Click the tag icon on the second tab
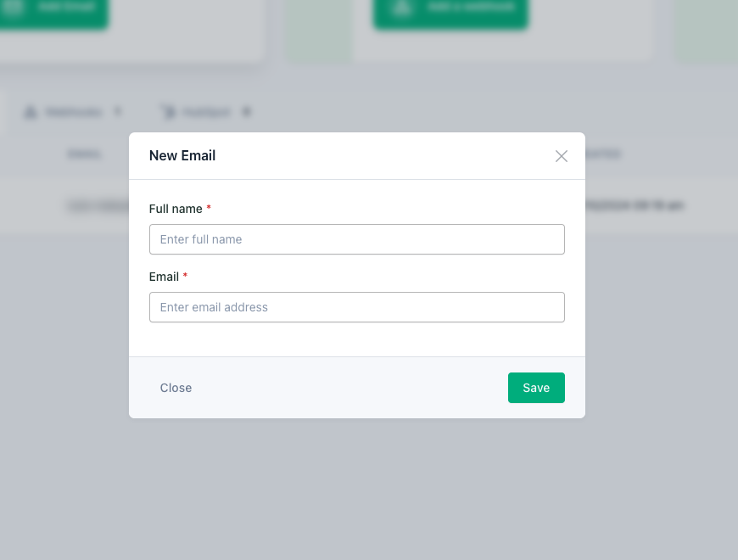 click(x=167, y=111)
